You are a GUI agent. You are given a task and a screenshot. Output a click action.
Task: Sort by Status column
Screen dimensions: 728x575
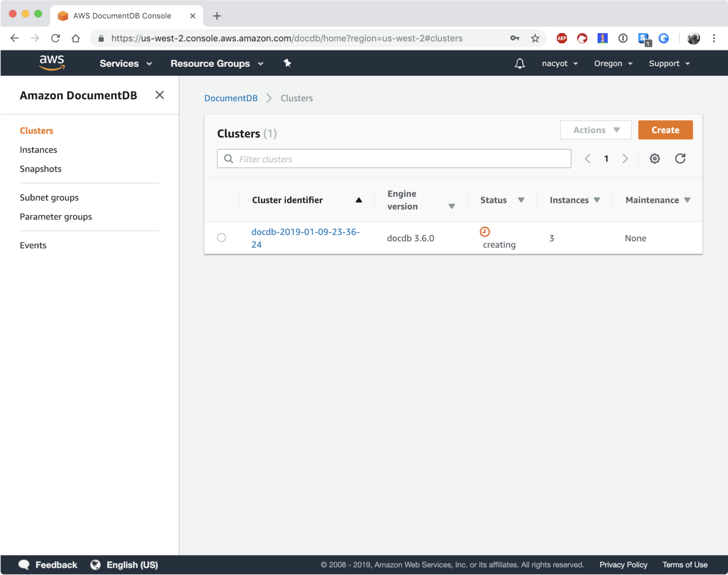(502, 200)
